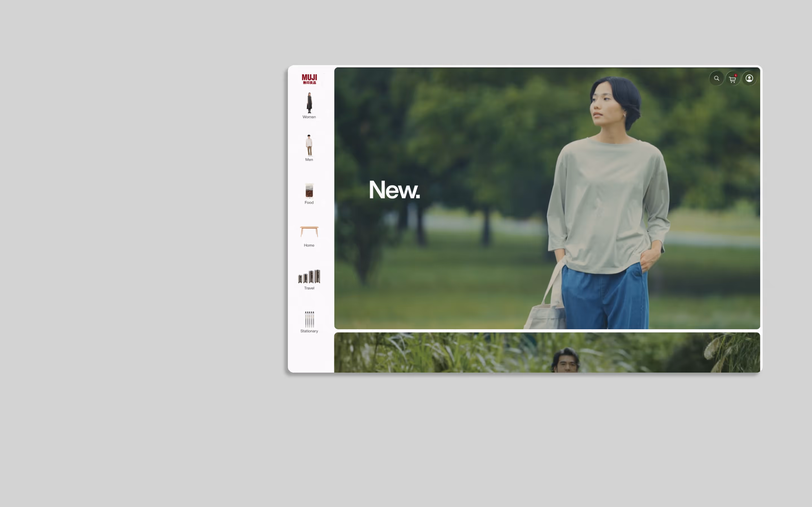Navigate via the Travel text label
812x507 pixels.
(x=309, y=288)
